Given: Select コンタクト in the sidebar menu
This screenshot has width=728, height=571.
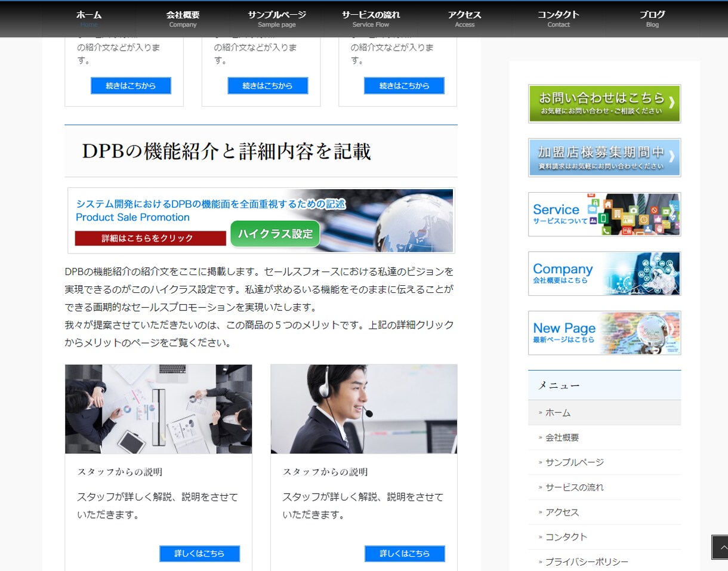Looking at the screenshot, I should tap(604, 537).
